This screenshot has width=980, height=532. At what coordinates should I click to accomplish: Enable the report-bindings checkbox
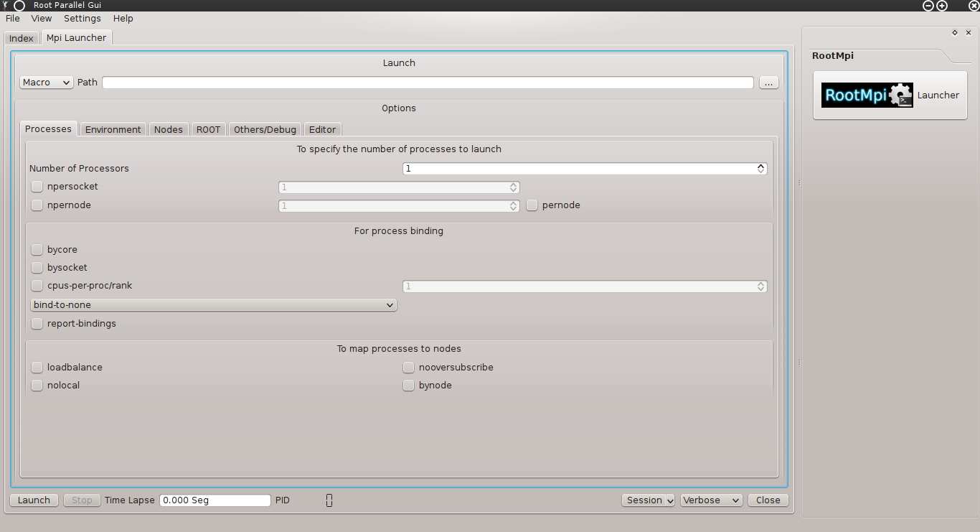coord(37,324)
